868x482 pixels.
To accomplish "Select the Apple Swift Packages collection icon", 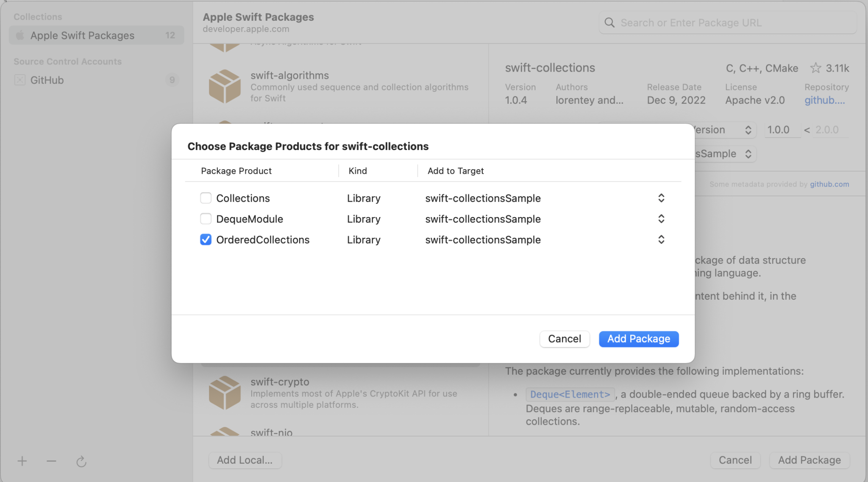I will [19, 35].
